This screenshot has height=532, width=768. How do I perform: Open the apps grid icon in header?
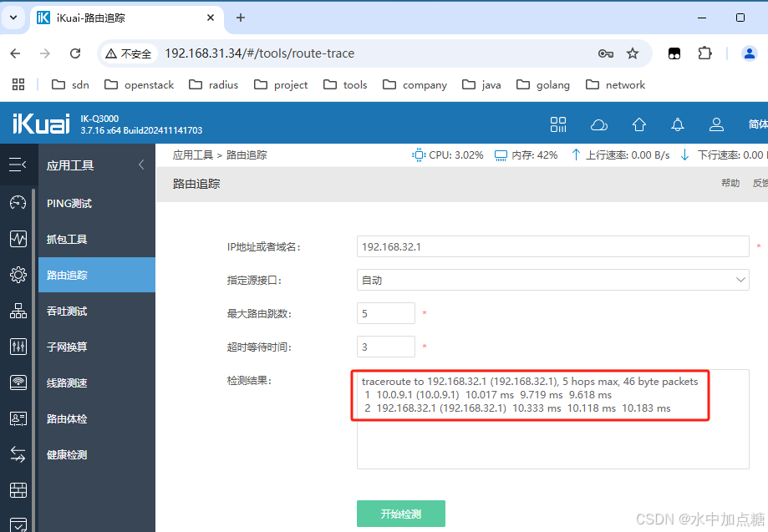pyautogui.click(x=558, y=124)
